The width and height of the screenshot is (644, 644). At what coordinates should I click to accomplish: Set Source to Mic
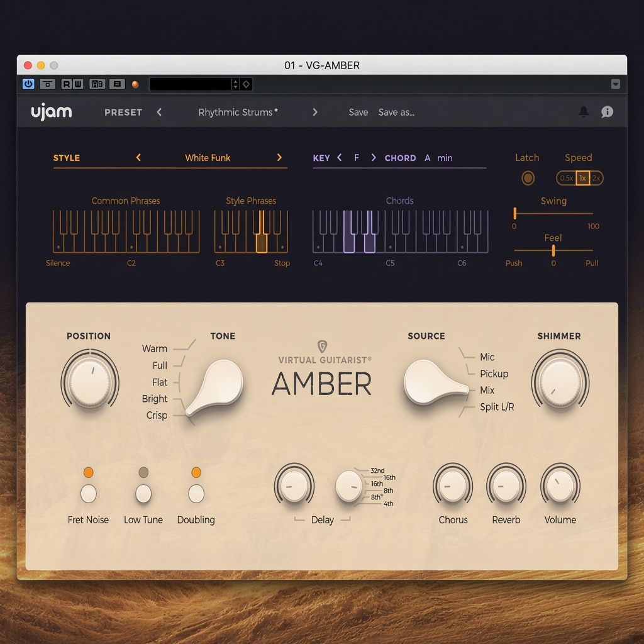click(x=487, y=357)
